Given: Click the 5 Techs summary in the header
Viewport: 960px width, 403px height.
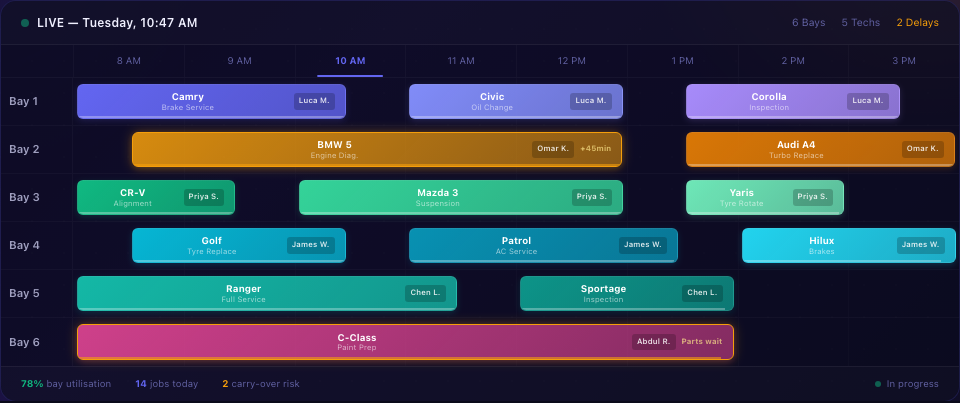Looking at the screenshot, I should (x=861, y=23).
